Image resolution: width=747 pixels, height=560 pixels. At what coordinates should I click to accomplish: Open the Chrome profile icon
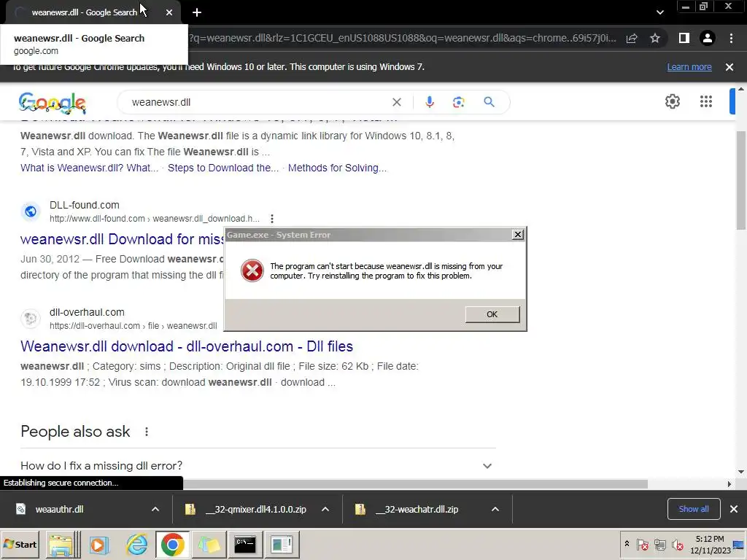click(x=708, y=38)
